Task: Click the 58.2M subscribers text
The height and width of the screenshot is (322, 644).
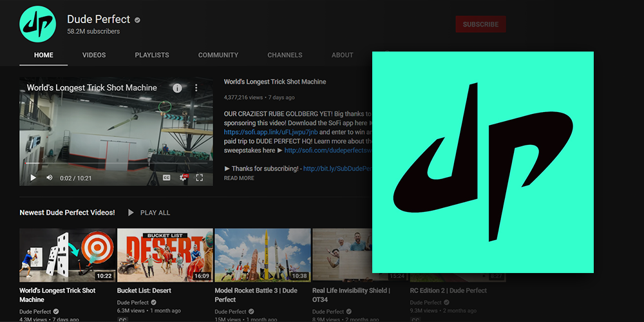Action: pyautogui.click(x=93, y=32)
